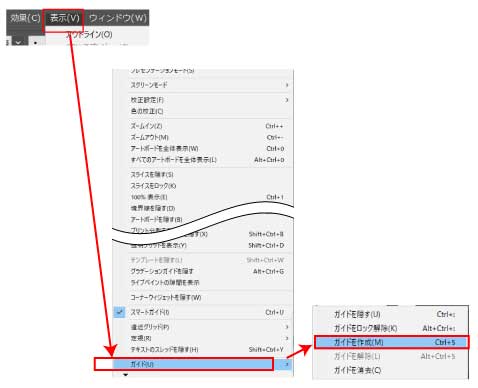Choose グラデーションガイドを隠す menu item
The image size is (478, 388).
203,271
